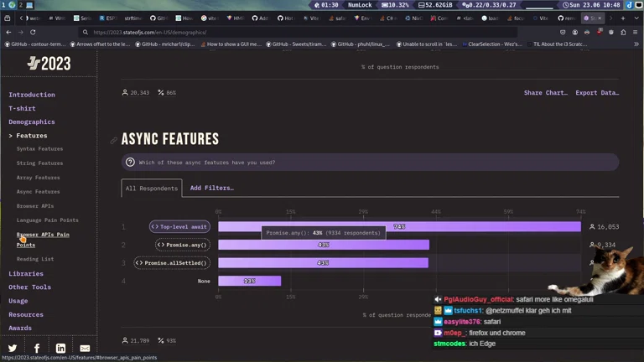Collapse the Features section in the sidebar

[x=31, y=136]
